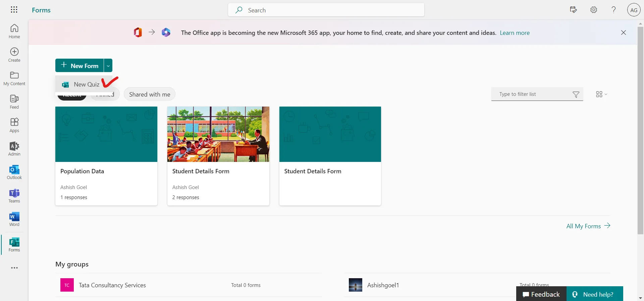Open the grid view layout dropdown
644x301 pixels.
[x=601, y=94]
